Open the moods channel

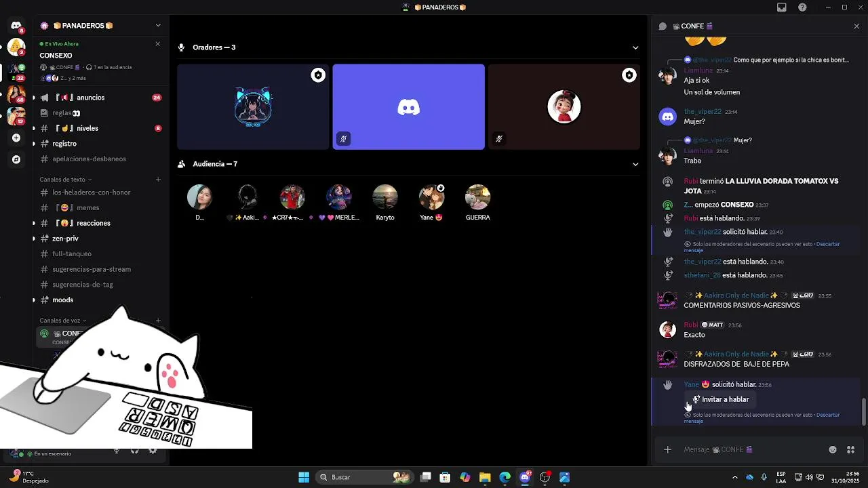(x=100, y=300)
